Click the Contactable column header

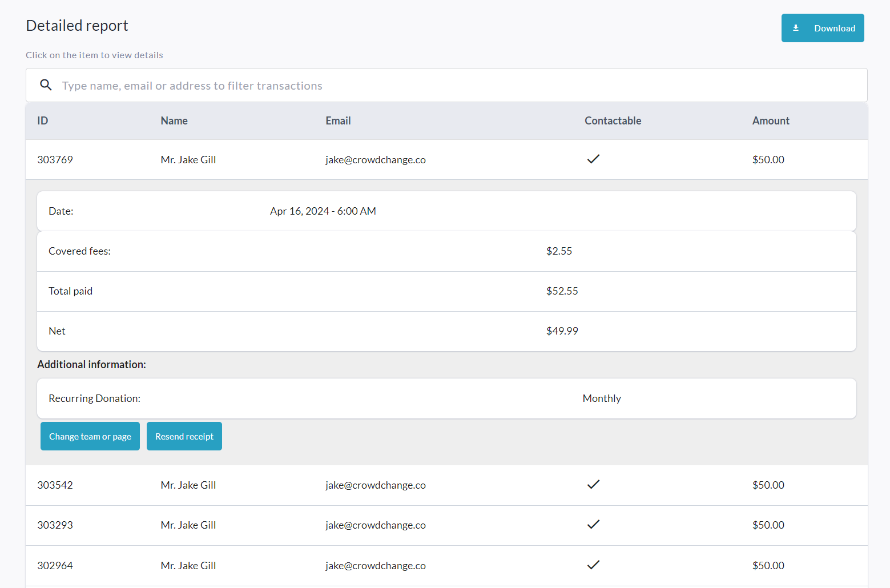(x=613, y=120)
